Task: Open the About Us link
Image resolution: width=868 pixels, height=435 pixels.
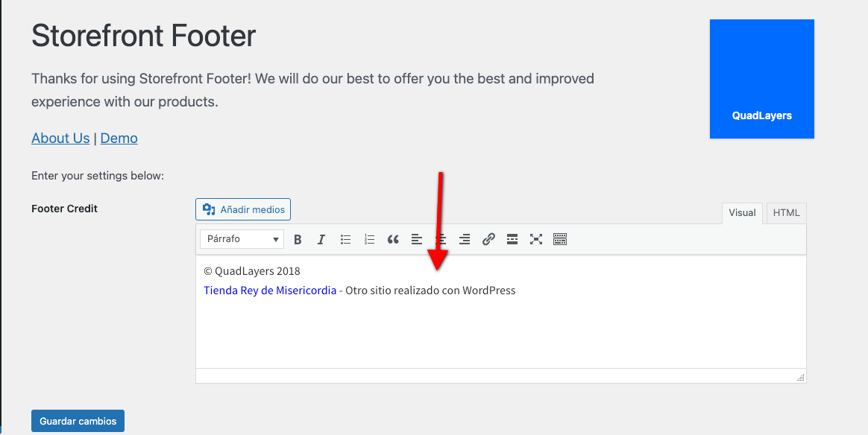Action: 60,139
